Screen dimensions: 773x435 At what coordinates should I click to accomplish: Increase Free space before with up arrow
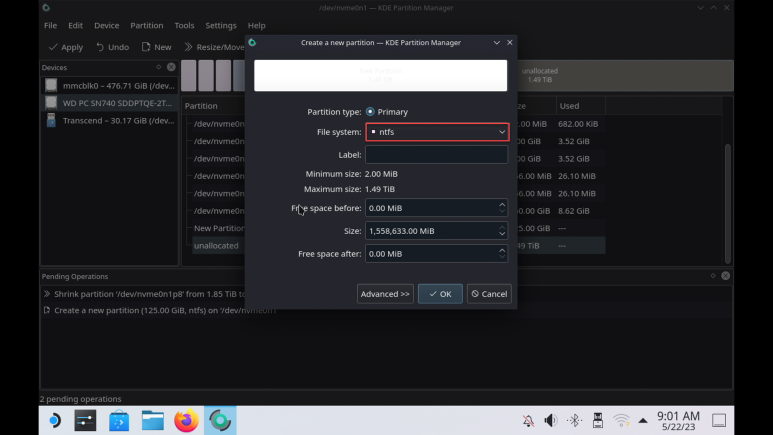[x=502, y=204]
